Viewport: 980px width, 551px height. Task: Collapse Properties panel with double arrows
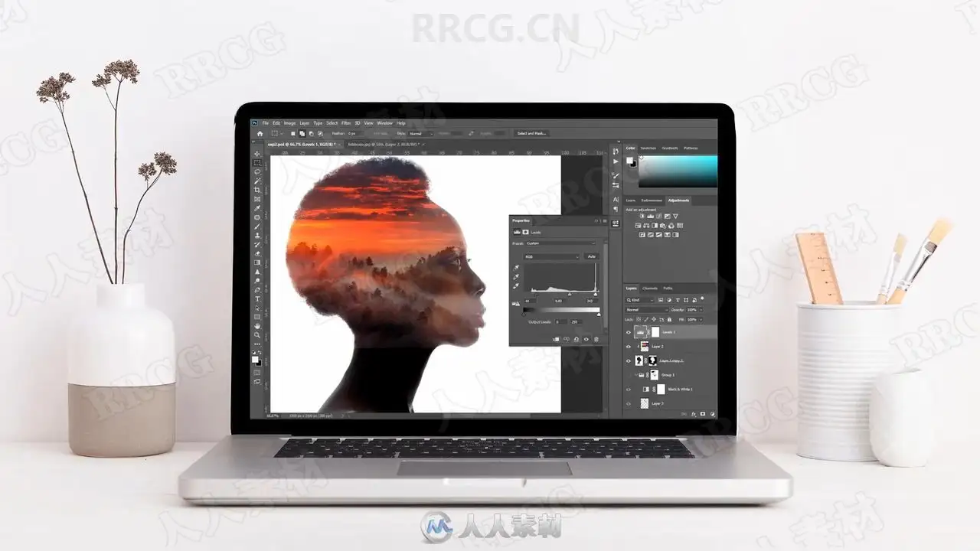[x=596, y=220]
